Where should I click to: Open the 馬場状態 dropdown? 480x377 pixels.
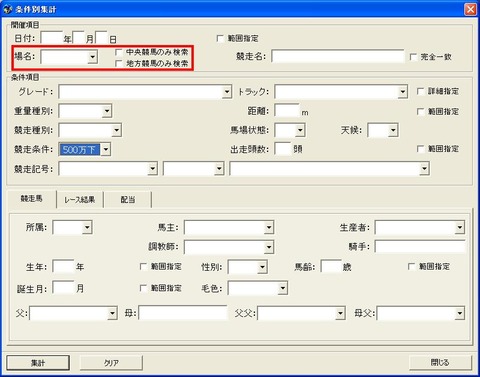pos(300,130)
